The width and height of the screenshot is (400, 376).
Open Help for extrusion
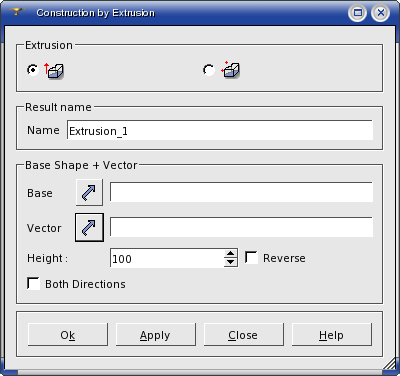(x=332, y=334)
